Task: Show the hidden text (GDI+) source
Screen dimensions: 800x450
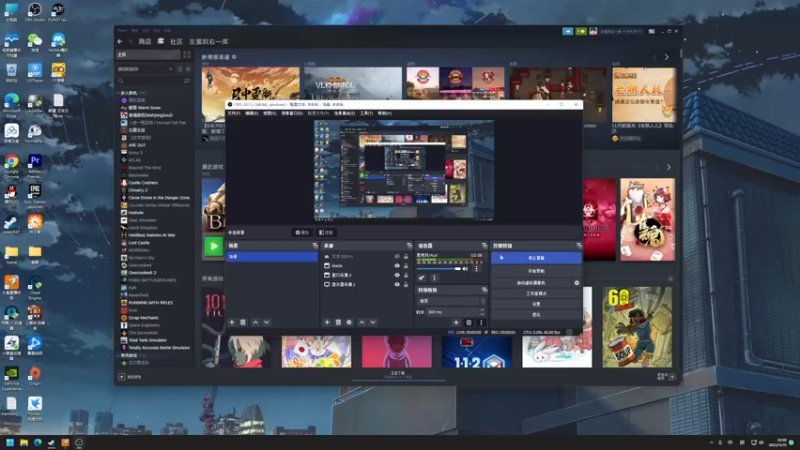Action: tap(397, 257)
